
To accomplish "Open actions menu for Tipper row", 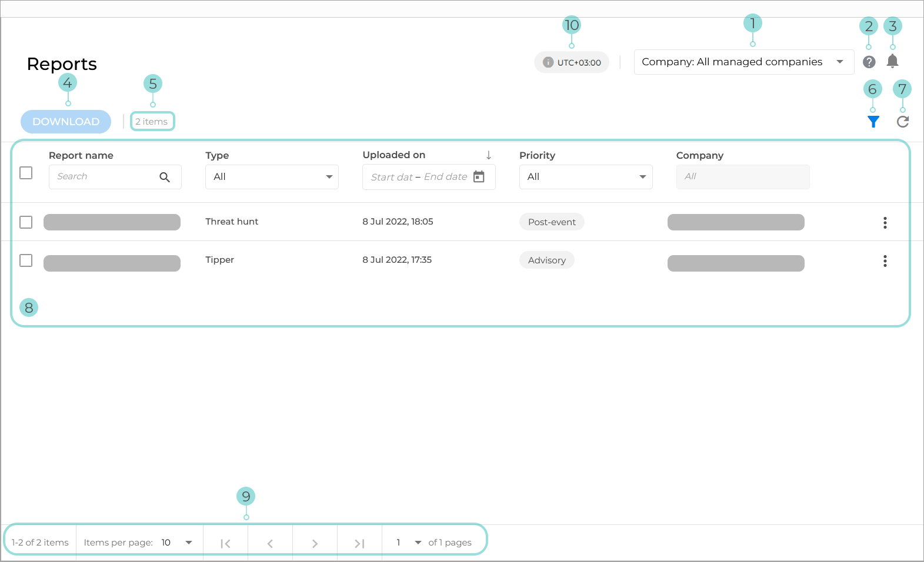I will 885,261.
